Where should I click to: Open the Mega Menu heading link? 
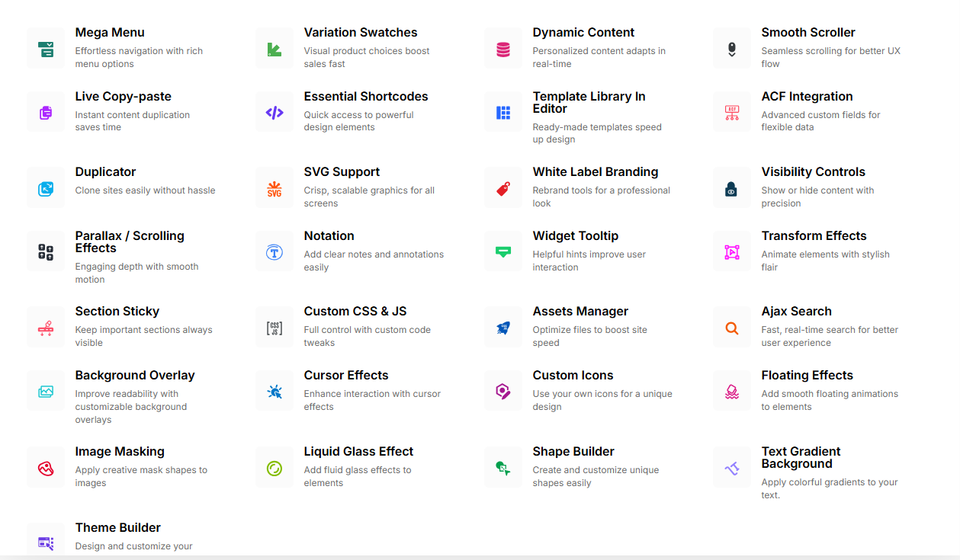pos(110,33)
